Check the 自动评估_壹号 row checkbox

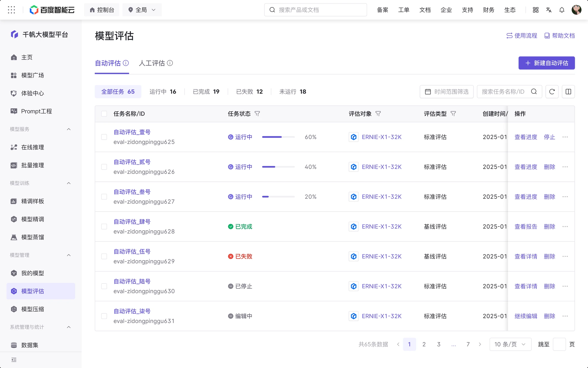pos(104,137)
